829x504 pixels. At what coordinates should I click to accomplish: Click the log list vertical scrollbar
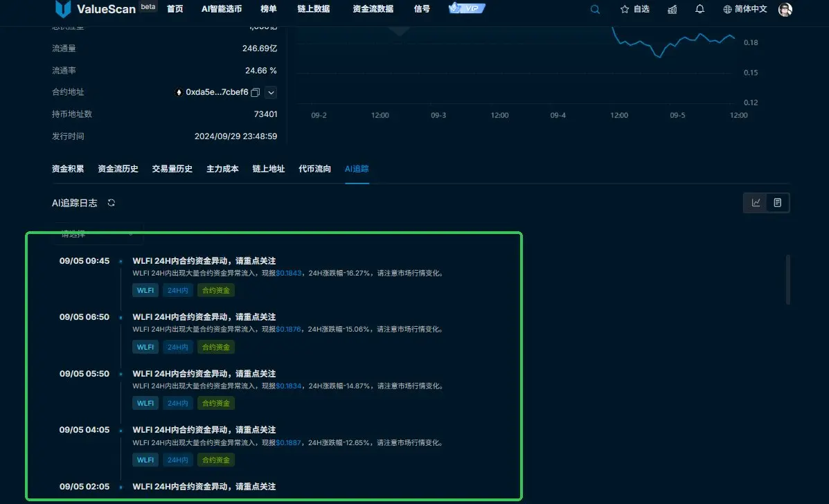[x=787, y=280]
